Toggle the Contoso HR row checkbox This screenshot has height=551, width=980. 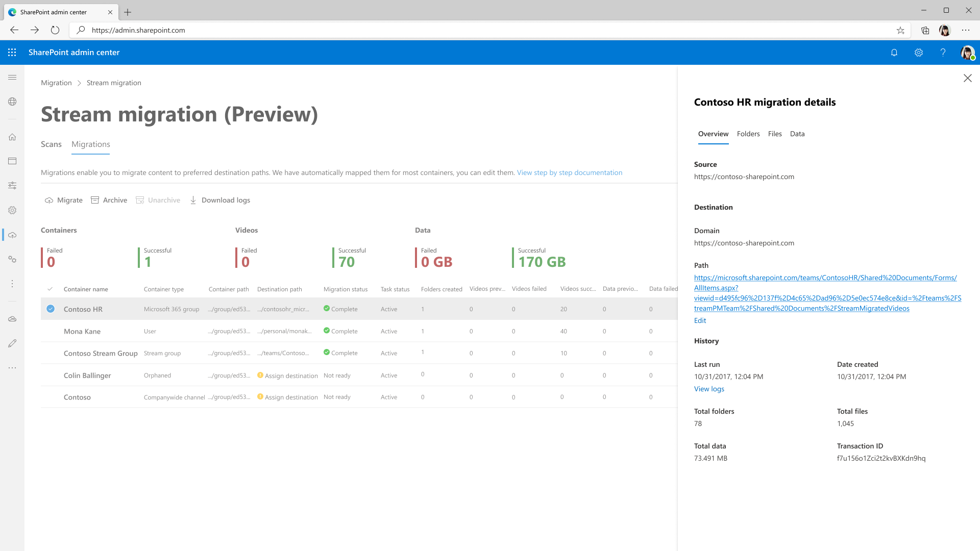51,309
